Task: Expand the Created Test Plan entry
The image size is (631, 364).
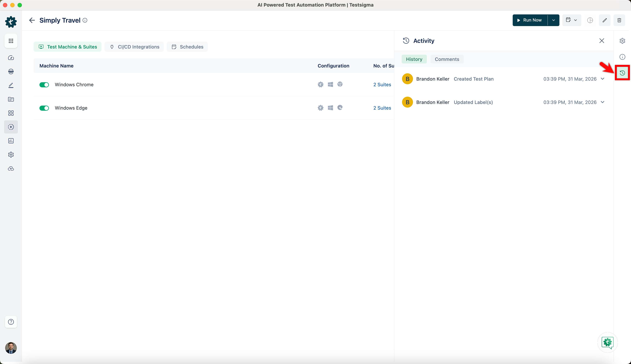Action: coord(603,79)
